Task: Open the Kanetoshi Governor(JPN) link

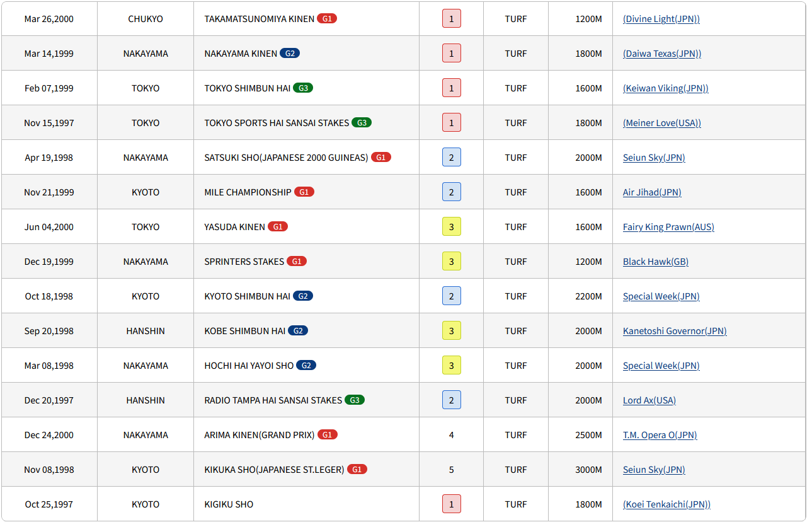Action: point(675,331)
